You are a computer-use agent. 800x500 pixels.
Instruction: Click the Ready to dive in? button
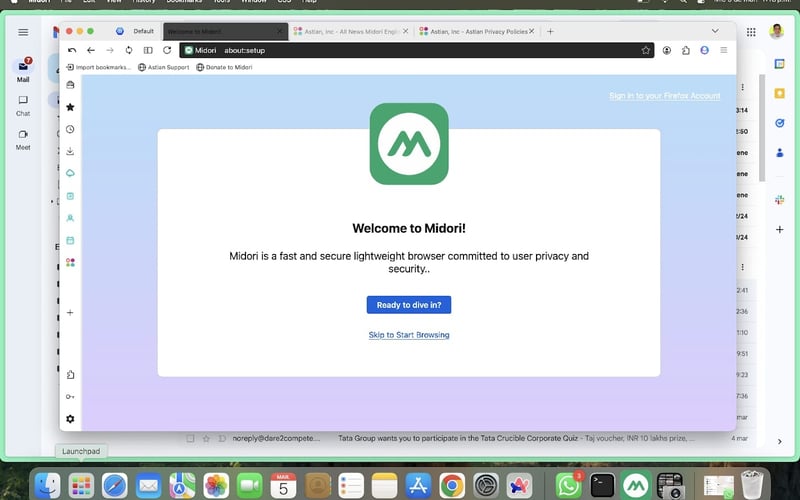[x=409, y=305]
